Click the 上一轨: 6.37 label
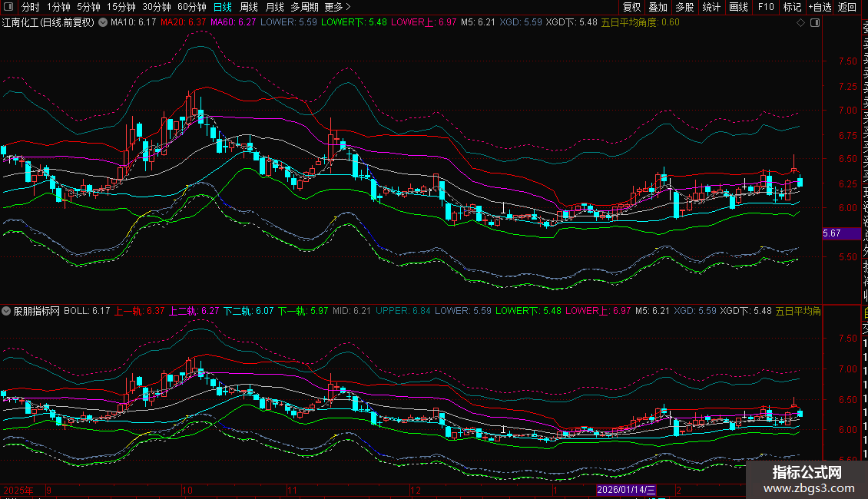The height and width of the screenshot is (499, 868). pyautogui.click(x=140, y=311)
